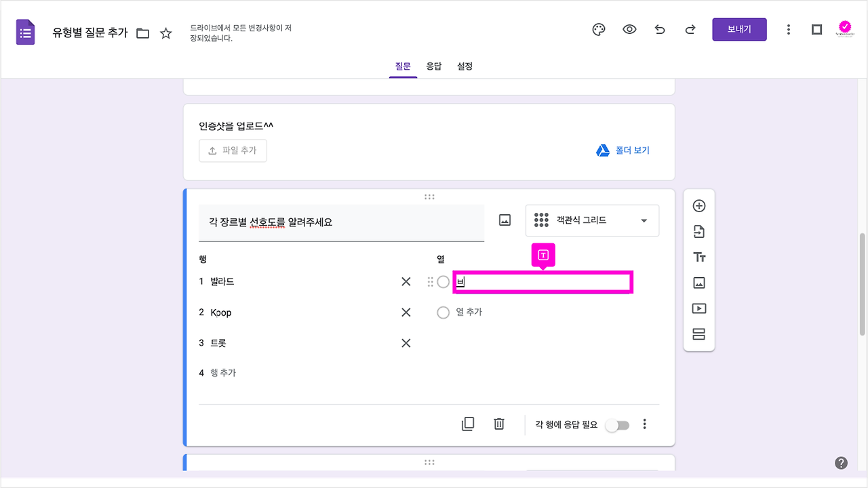This screenshot has width=868, height=488.
Task: Open the 설정 tab
Action: (465, 66)
